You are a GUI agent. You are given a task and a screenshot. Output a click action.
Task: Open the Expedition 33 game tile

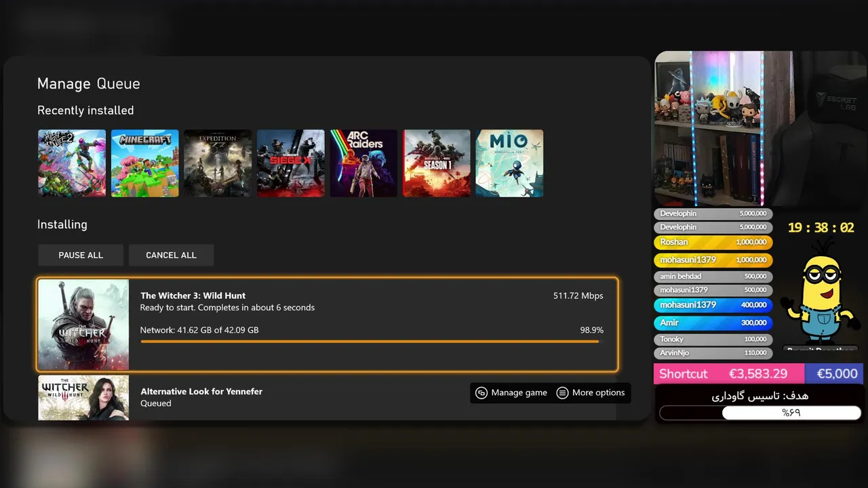[218, 163]
